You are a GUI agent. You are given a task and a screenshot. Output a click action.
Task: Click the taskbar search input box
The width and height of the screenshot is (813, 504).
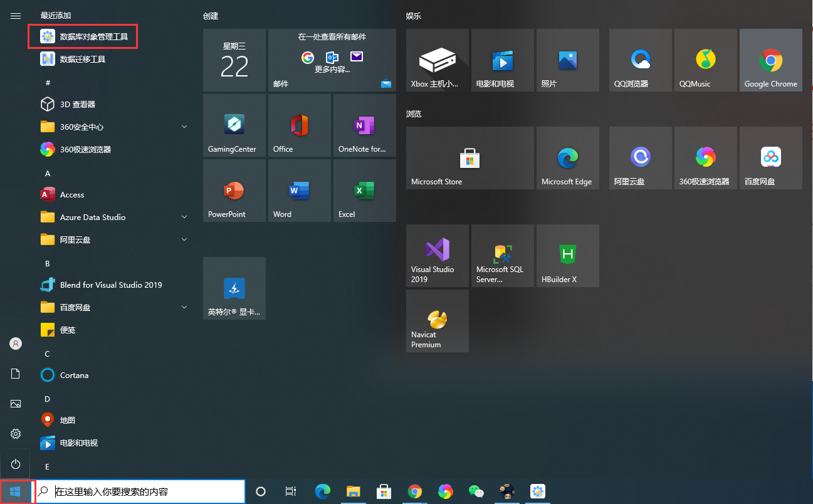[140, 491]
